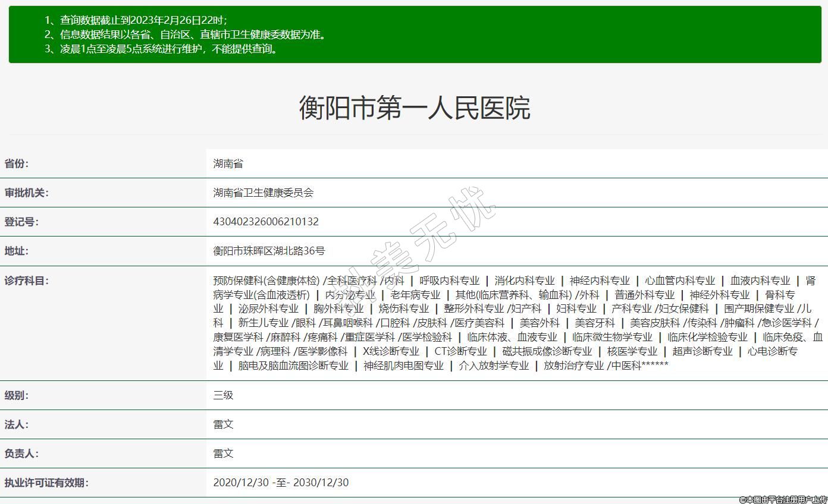Click the notice about data cutoff 2023年2月26日22时
Image resolution: width=828 pixels, height=504 pixels.
[x=136, y=20]
